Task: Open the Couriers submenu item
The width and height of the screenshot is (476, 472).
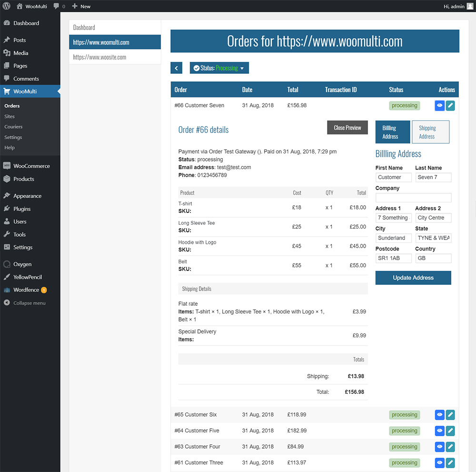Action: pos(13,127)
